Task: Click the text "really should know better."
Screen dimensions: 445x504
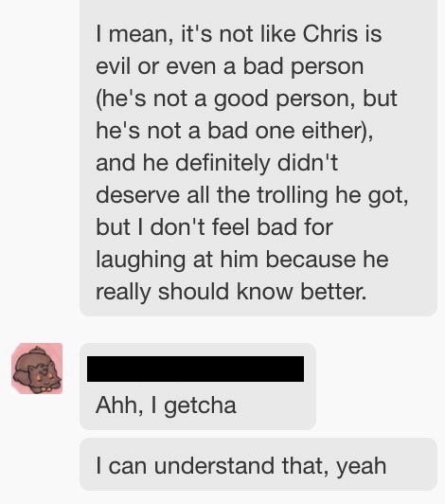Action: 231,292
